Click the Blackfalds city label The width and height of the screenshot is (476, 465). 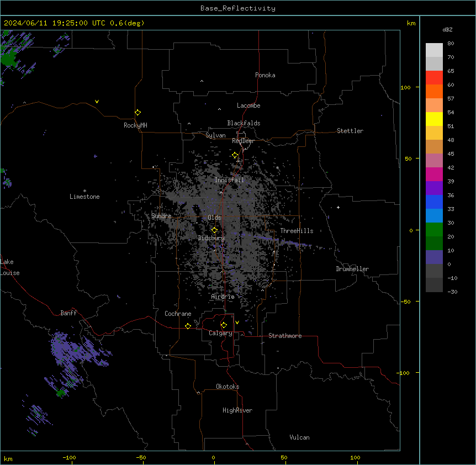click(x=244, y=123)
